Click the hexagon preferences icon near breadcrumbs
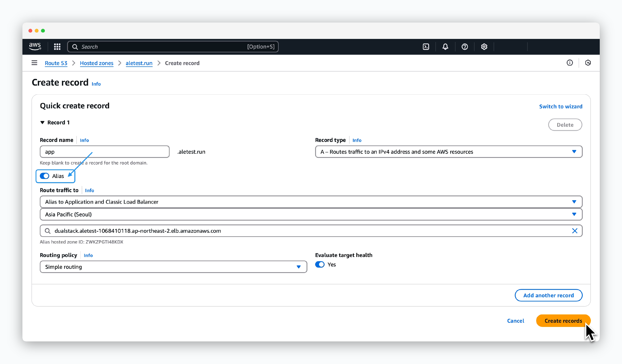 [x=588, y=63]
